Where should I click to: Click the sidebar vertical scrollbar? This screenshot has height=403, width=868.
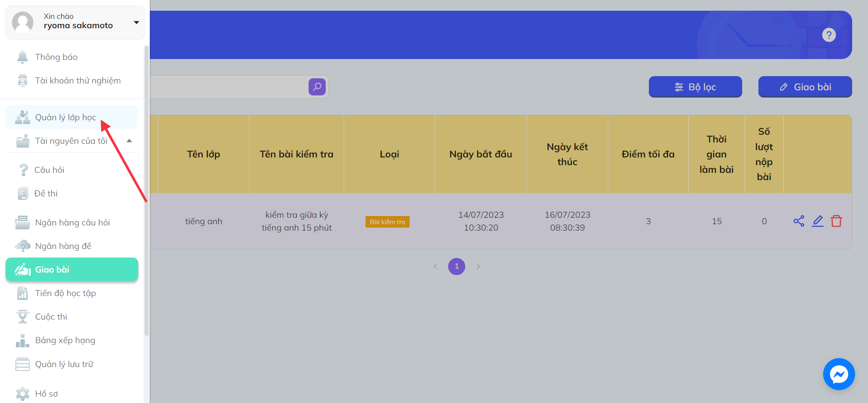pyautogui.click(x=147, y=190)
